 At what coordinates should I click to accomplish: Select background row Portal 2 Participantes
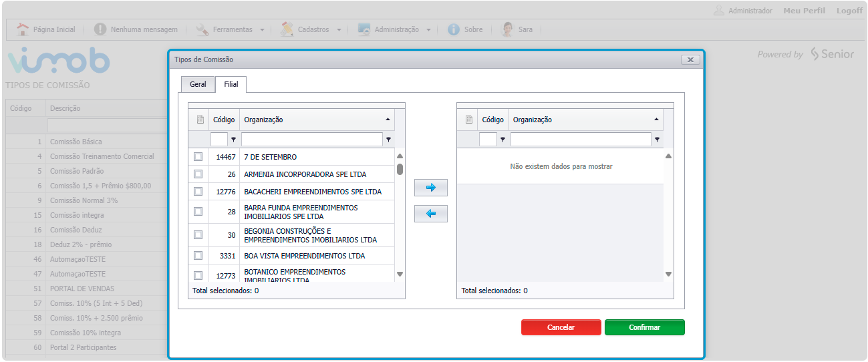86,347
